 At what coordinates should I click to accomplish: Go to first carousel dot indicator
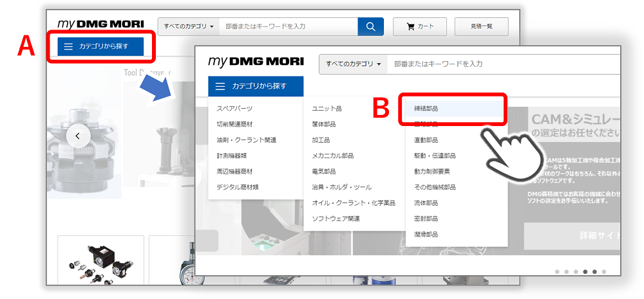[x=557, y=271]
